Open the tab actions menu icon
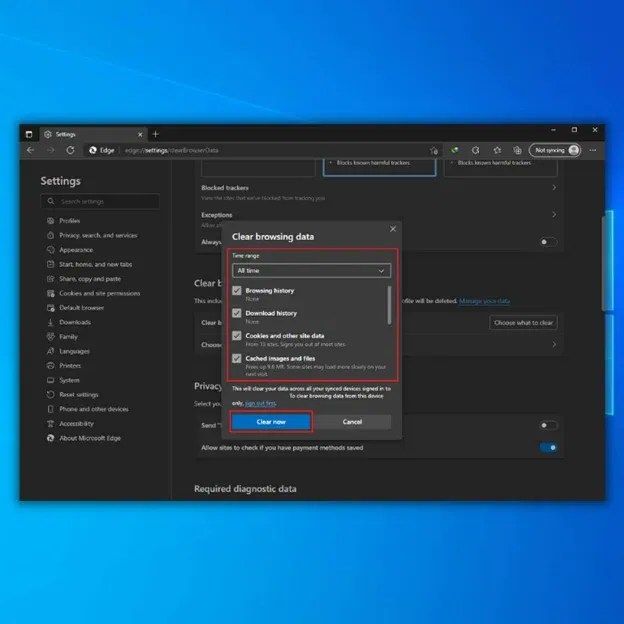624x624 pixels. pyautogui.click(x=29, y=135)
